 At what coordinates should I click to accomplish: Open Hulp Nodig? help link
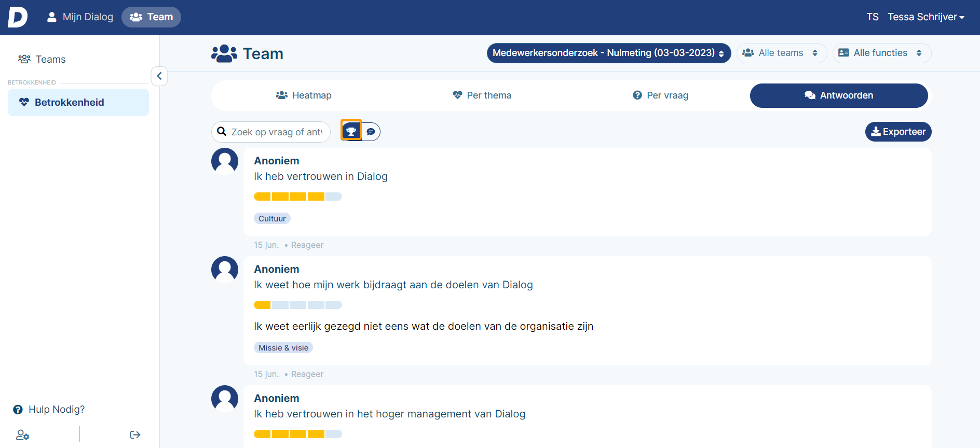[x=49, y=410]
